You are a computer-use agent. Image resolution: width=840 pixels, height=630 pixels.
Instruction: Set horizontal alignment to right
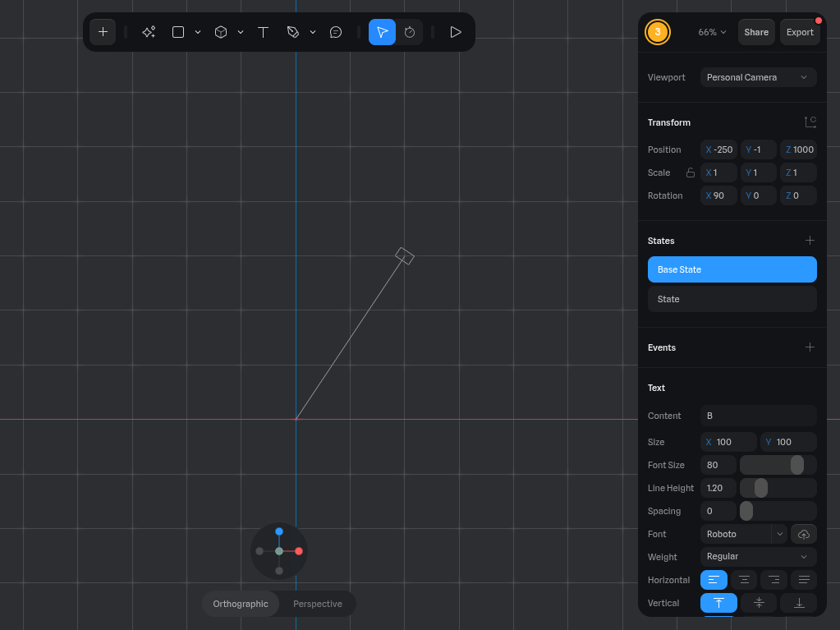pos(773,580)
